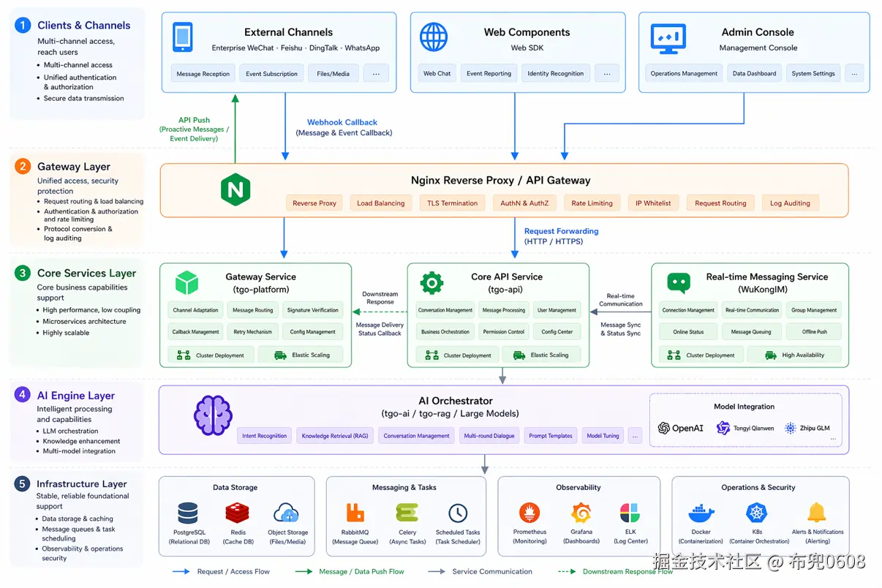Expand the ellipsis box in Admin Console
The width and height of the screenshot is (882, 588).
click(854, 73)
